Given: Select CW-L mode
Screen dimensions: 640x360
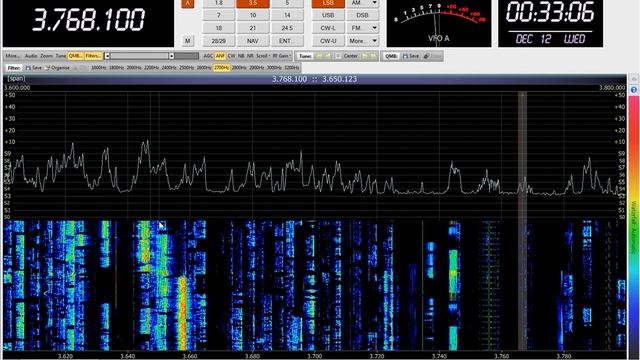Looking at the screenshot, I should click(x=328, y=28).
